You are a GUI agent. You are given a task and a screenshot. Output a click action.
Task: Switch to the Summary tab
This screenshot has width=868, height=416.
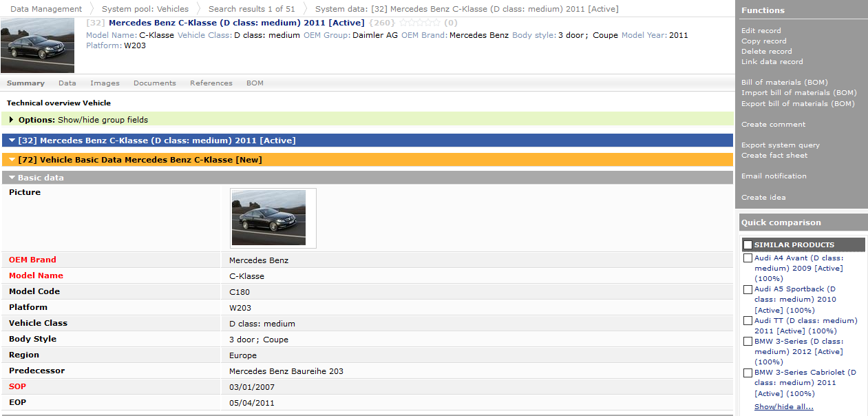(x=25, y=83)
